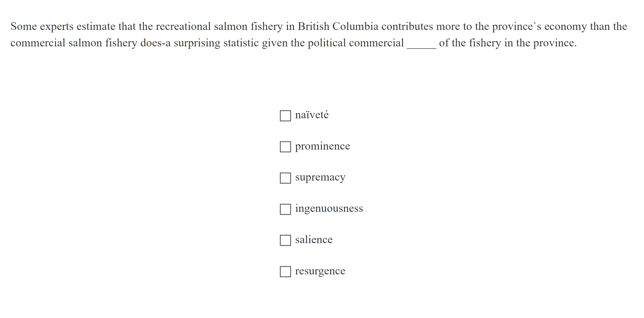Check the supremacy answer checkbox
Screen dimensions: 644x318
[285, 179]
